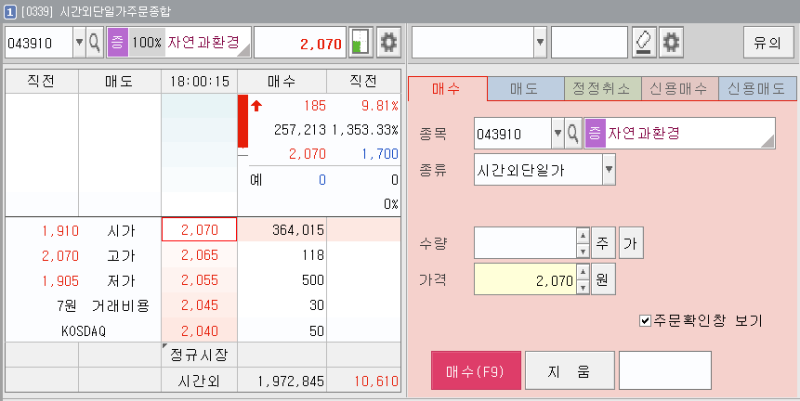Click the eraser/highlighter icon in top bar
This screenshot has height=401, width=800.
tap(644, 42)
